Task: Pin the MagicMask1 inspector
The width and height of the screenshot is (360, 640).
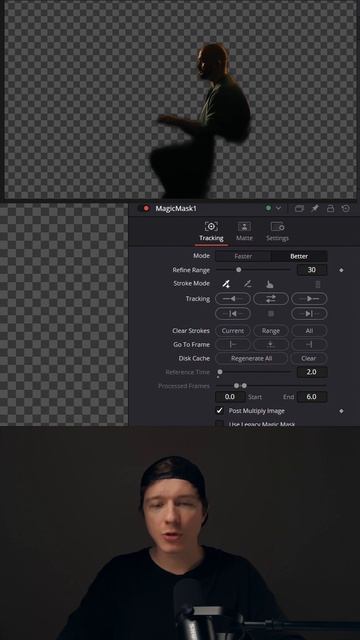Action: 315,209
